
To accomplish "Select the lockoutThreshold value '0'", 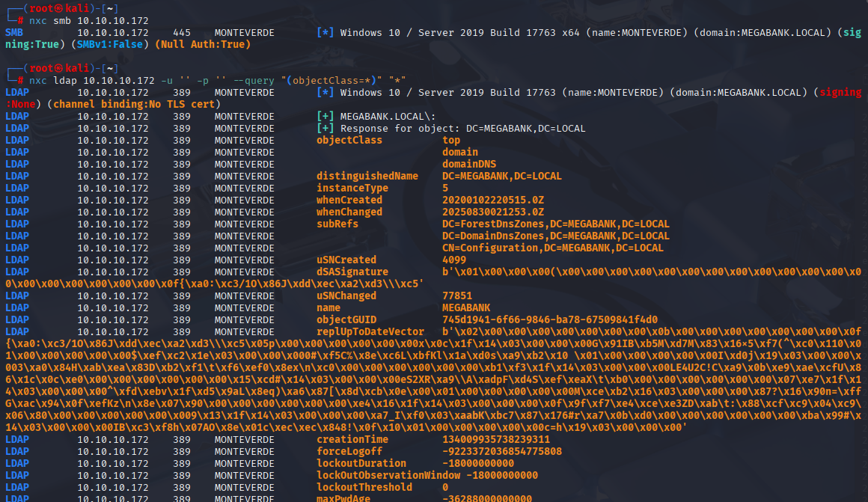I will pyautogui.click(x=445, y=488).
